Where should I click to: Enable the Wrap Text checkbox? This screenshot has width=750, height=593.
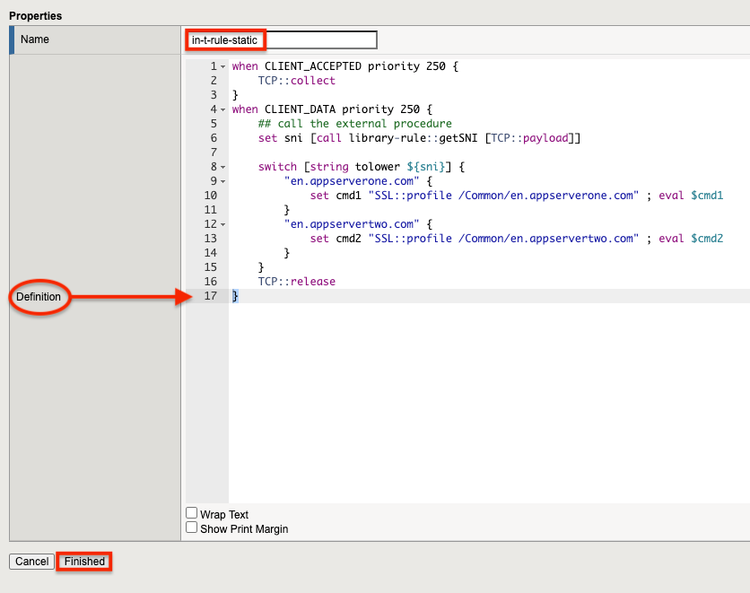pyautogui.click(x=192, y=514)
